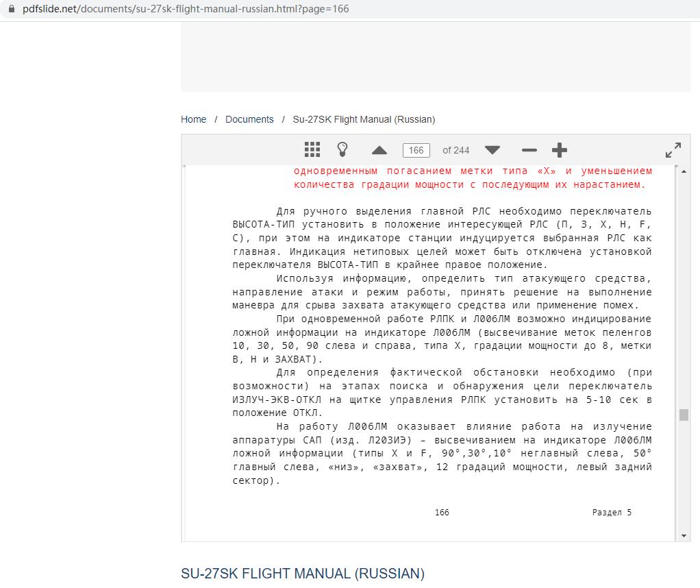
Task: Click the SU-27SK FLIGHT MANUAL (RUSSIAN) heading
Action: [x=303, y=573]
